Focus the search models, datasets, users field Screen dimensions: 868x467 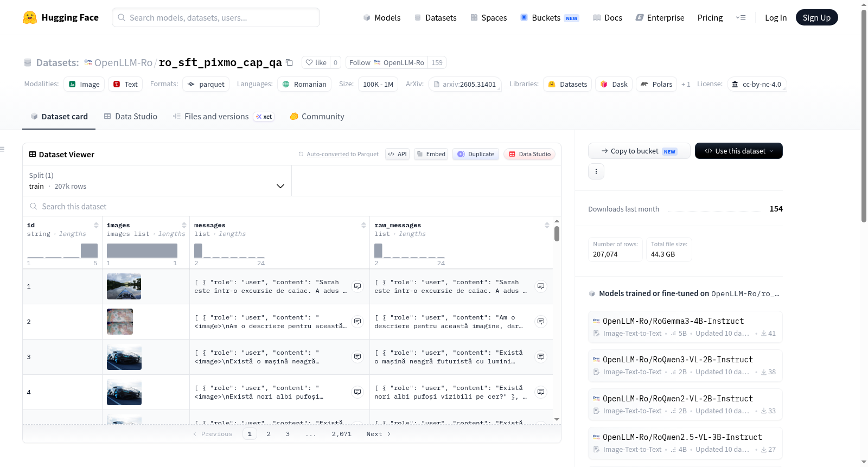pyautogui.click(x=216, y=17)
